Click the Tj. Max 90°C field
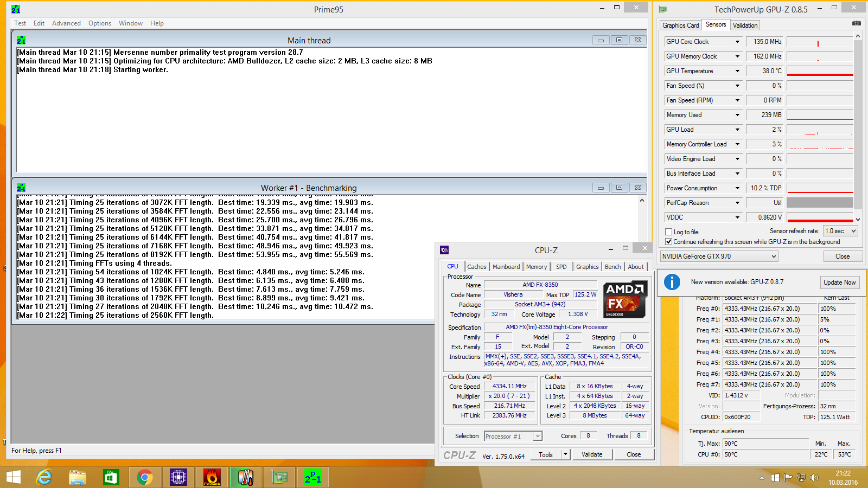The width and height of the screenshot is (868, 488). tap(765, 444)
